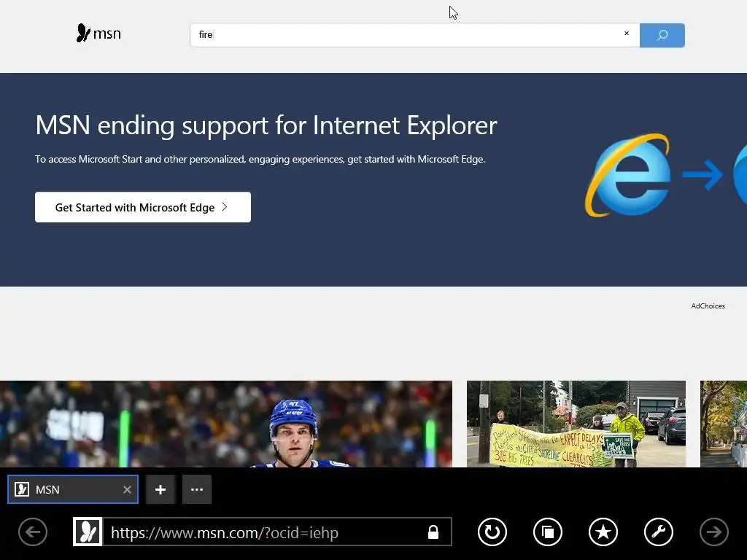Go back with the back arrow

coord(33,532)
